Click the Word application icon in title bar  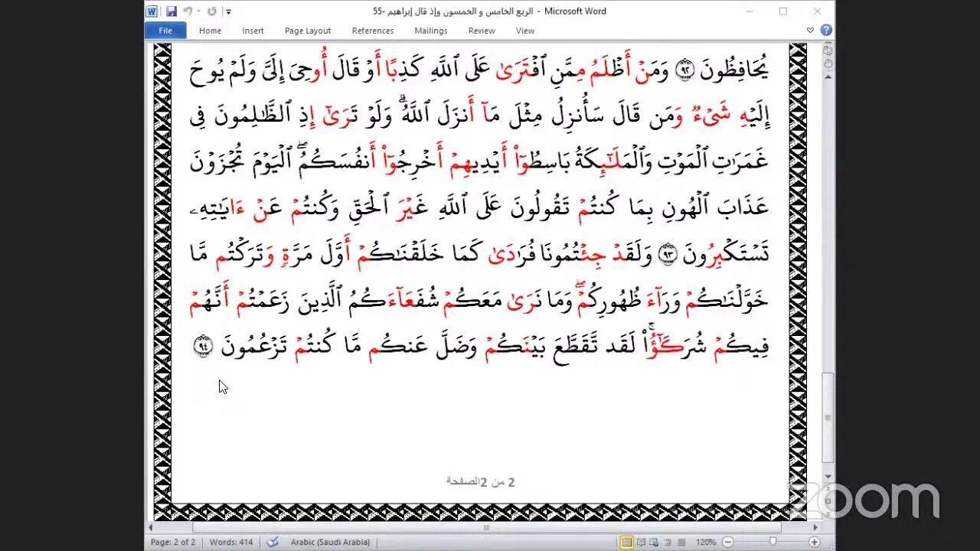(152, 11)
